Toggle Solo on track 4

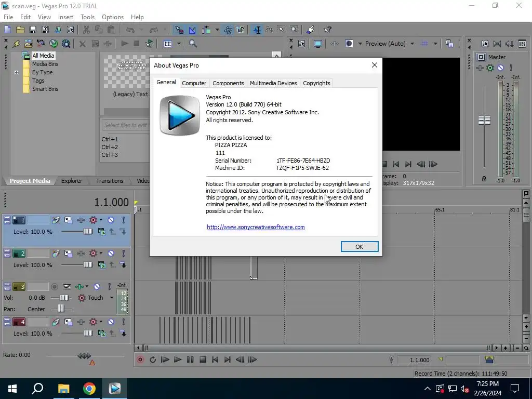(124, 322)
